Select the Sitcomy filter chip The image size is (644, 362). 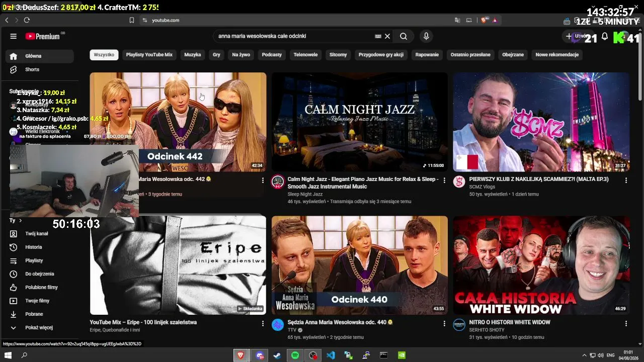338,55
